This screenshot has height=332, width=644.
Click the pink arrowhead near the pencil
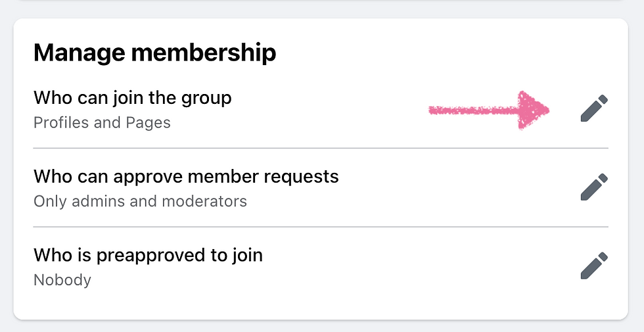coord(533,110)
